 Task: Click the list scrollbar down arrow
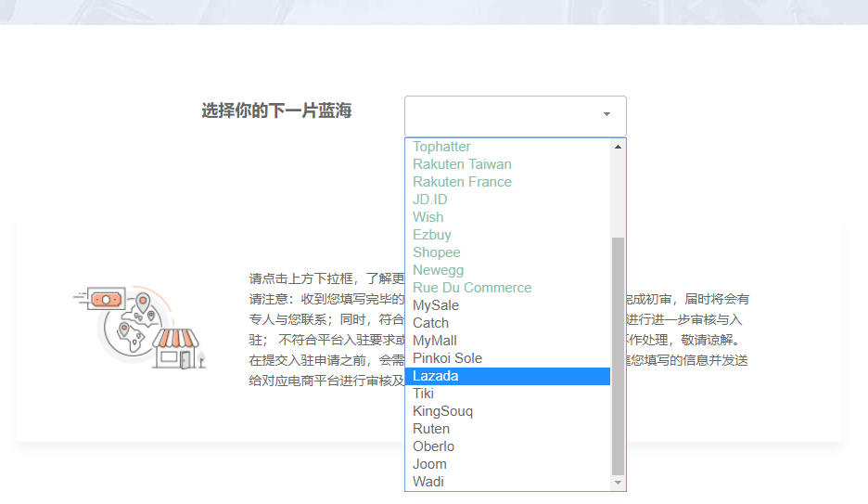click(x=618, y=483)
